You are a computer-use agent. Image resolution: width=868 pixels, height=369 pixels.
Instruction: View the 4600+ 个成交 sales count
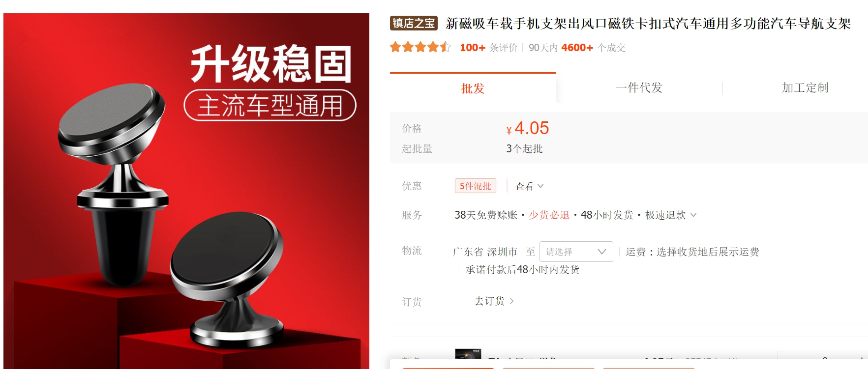[593, 48]
